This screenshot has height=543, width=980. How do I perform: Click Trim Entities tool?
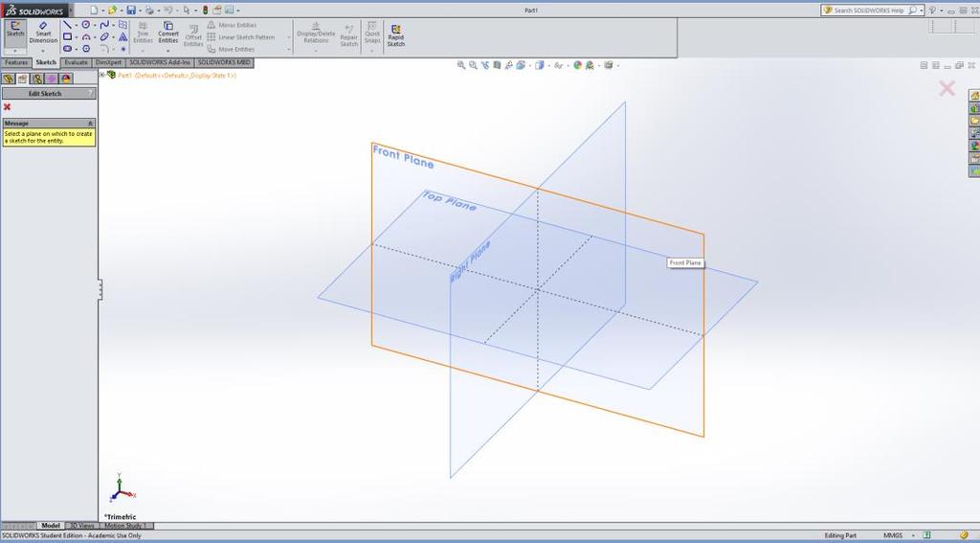(144, 34)
